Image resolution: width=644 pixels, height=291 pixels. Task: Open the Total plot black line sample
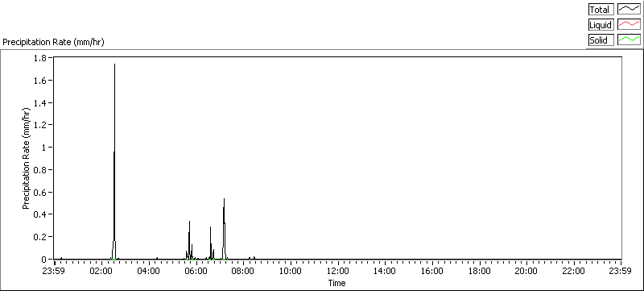[629, 10]
